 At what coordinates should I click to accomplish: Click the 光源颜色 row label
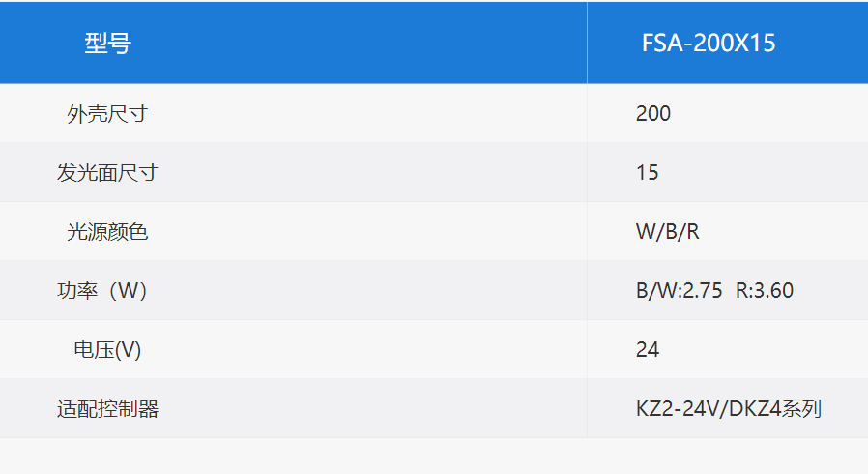click(107, 232)
